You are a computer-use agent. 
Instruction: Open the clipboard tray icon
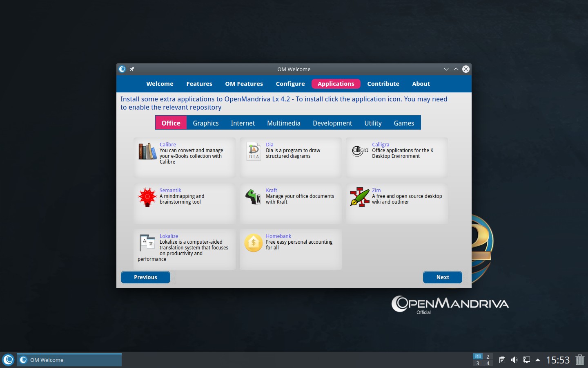point(502,360)
